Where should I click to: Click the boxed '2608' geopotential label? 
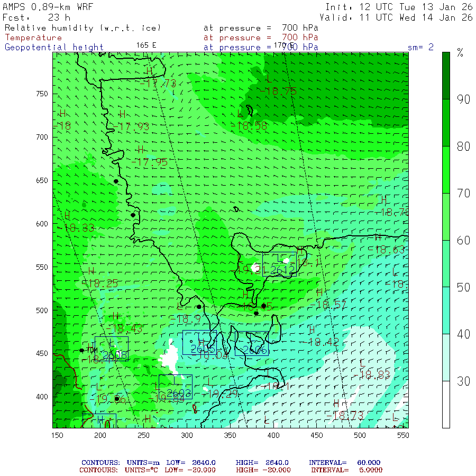point(115,355)
